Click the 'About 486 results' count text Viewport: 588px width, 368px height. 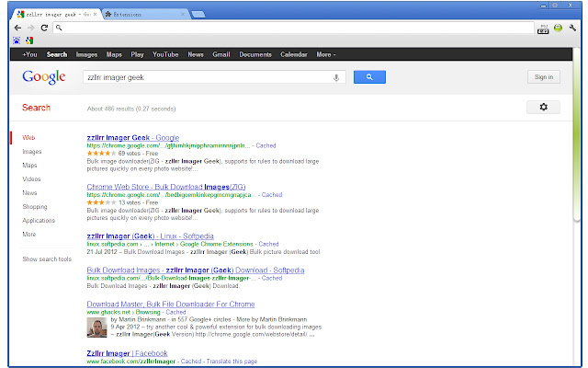coord(131,109)
